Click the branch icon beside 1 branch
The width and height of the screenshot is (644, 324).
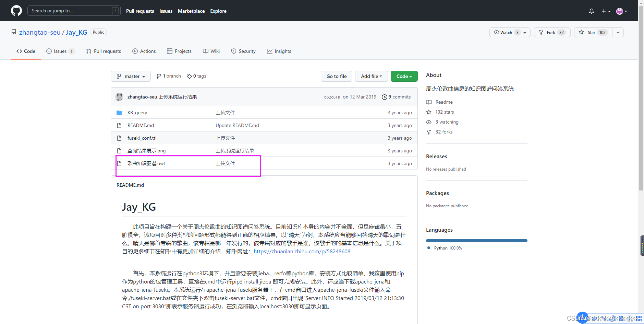159,76
